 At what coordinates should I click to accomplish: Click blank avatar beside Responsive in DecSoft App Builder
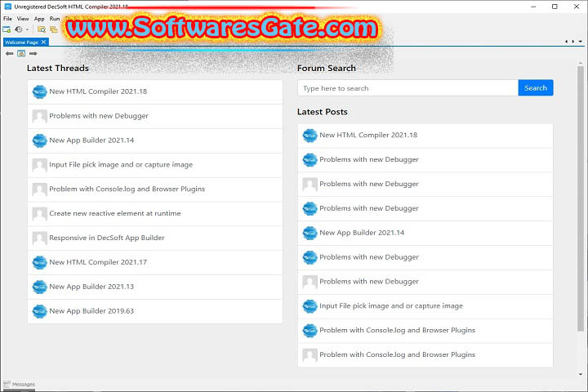[x=39, y=238]
